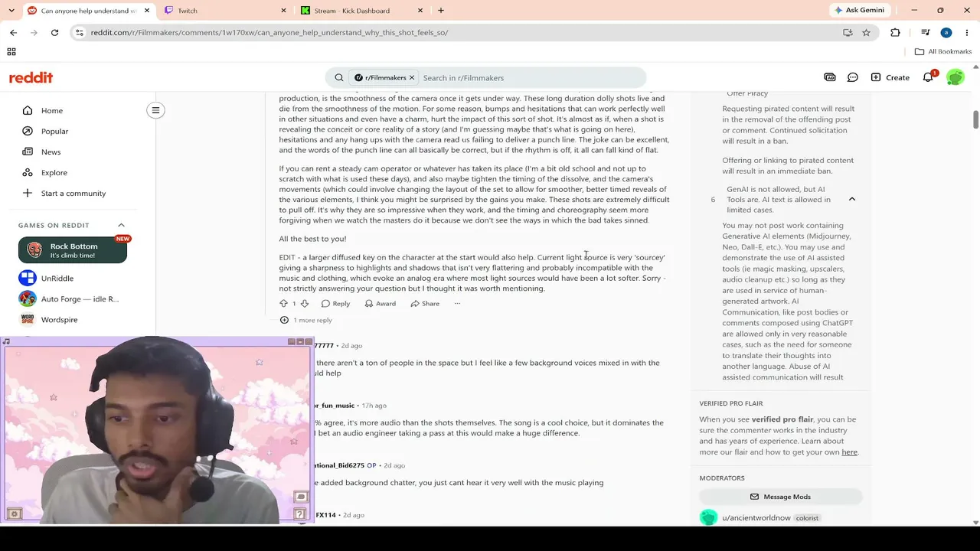Viewport: 980px width, 551px height.
Task: Open the Ask Gemini button
Action: pos(860,11)
